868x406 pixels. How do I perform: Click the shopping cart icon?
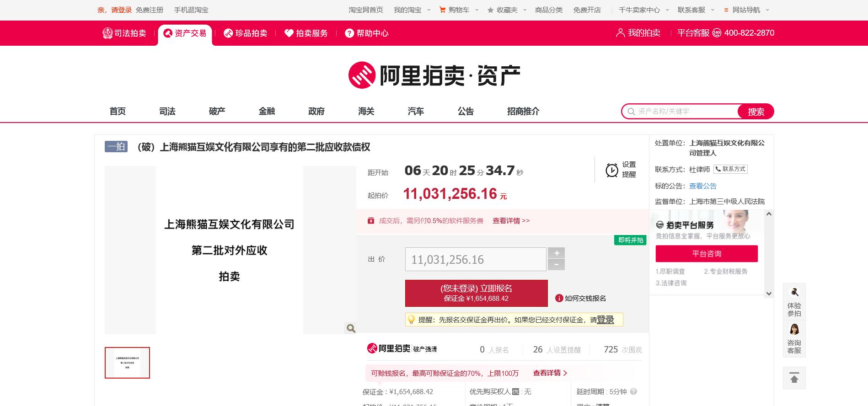442,10
